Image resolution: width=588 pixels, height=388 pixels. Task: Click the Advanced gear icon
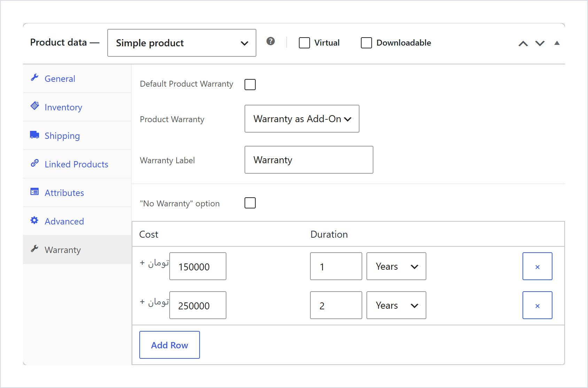34,220
